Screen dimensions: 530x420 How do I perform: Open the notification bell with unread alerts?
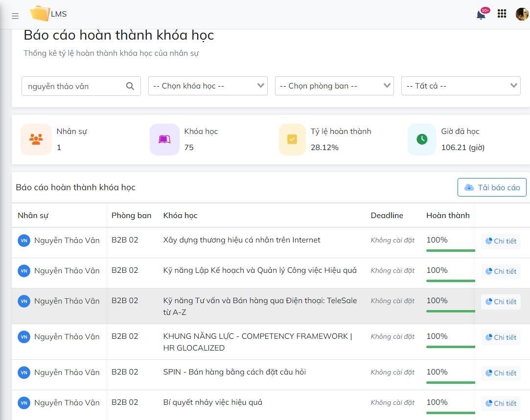coord(480,14)
